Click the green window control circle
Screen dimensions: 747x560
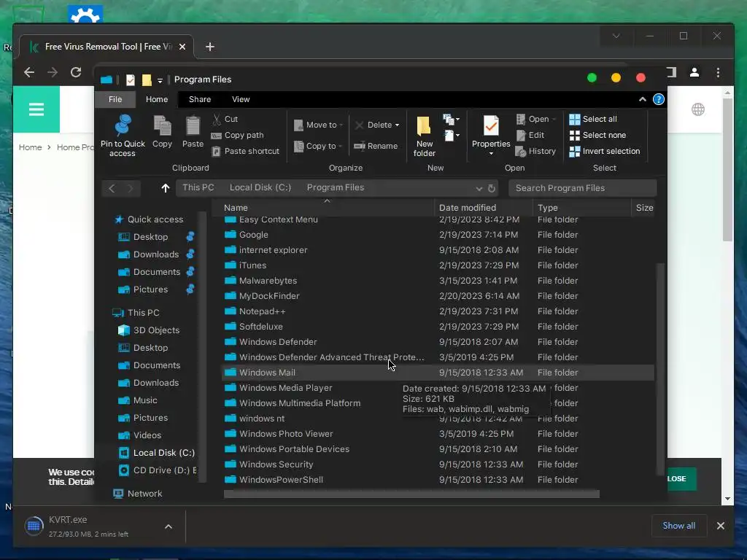point(592,77)
